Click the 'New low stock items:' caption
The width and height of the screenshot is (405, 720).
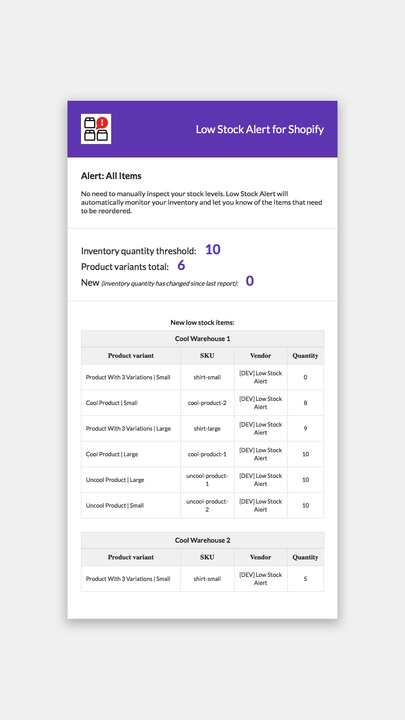202,323
